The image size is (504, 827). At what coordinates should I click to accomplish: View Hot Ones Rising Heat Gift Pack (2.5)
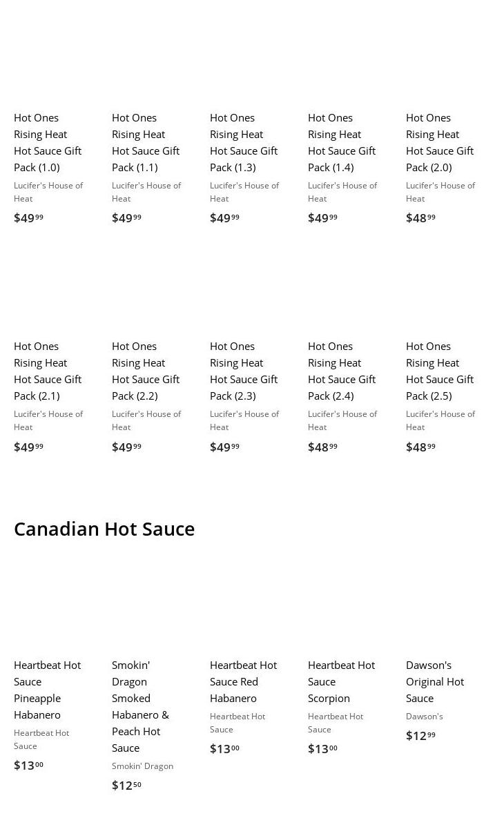[x=440, y=371]
